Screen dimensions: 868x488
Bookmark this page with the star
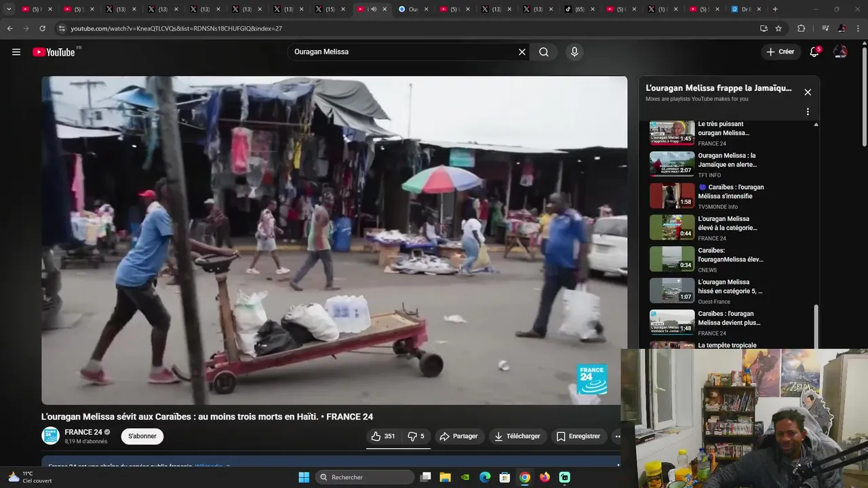[778, 28]
